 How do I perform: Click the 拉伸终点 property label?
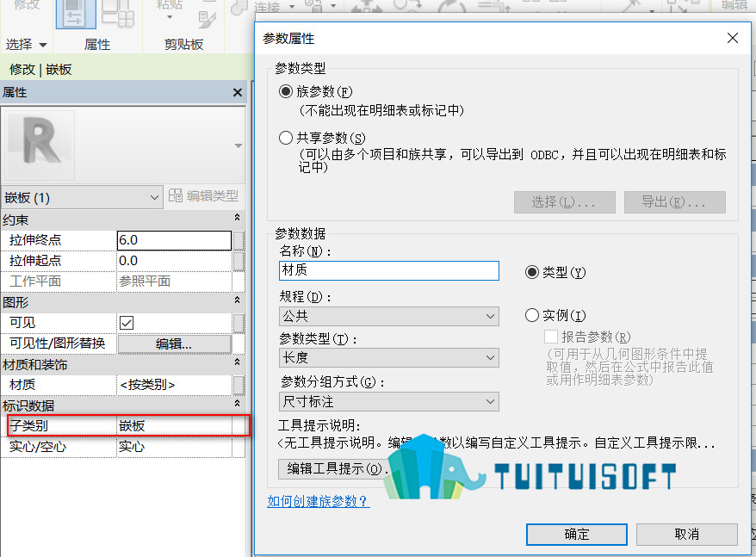point(35,240)
